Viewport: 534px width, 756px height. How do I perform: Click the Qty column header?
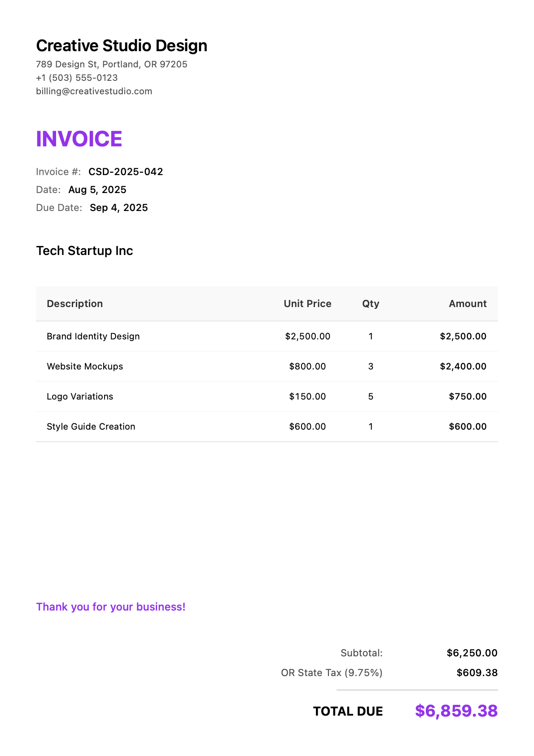(x=371, y=304)
